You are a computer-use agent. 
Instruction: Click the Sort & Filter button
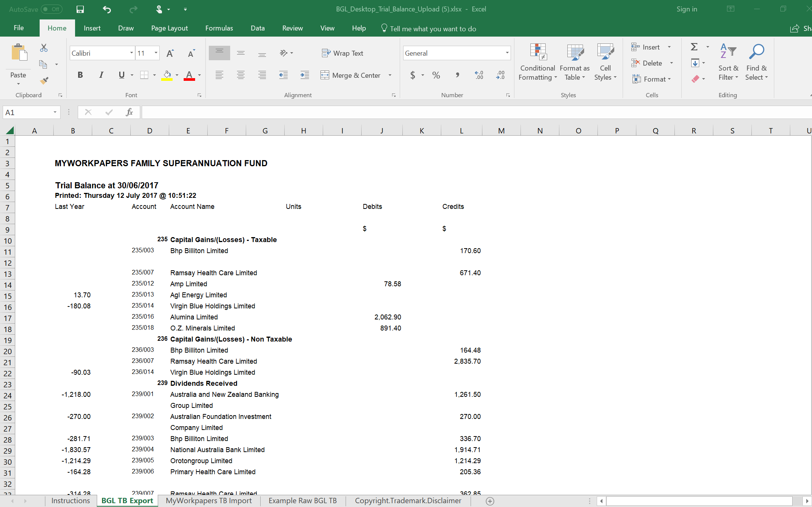point(728,62)
